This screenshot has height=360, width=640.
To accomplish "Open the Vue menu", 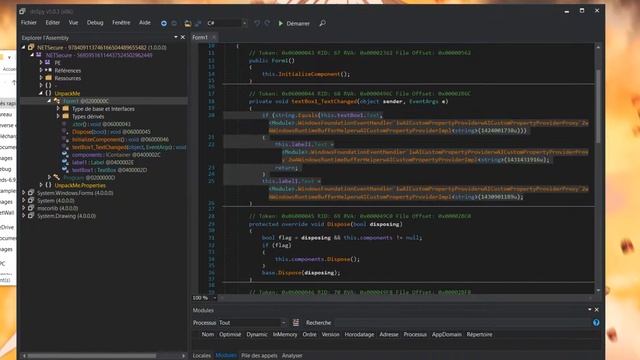I will pos(73,23).
